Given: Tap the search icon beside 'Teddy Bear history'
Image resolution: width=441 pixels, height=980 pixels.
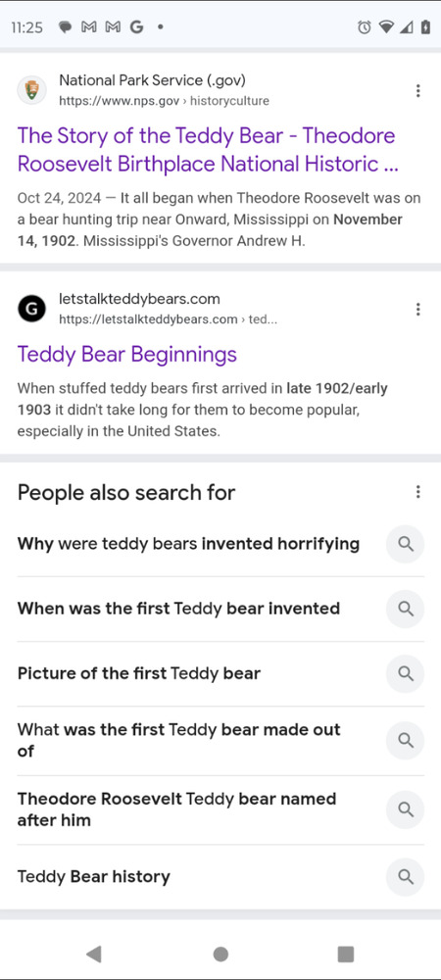Looking at the screenshot, I should coord(406,877).
